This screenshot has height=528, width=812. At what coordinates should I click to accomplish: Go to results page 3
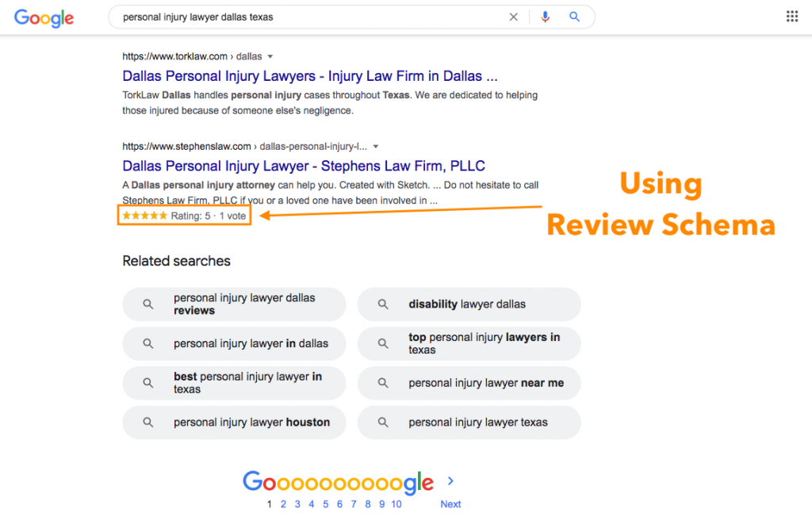(297, 504)
